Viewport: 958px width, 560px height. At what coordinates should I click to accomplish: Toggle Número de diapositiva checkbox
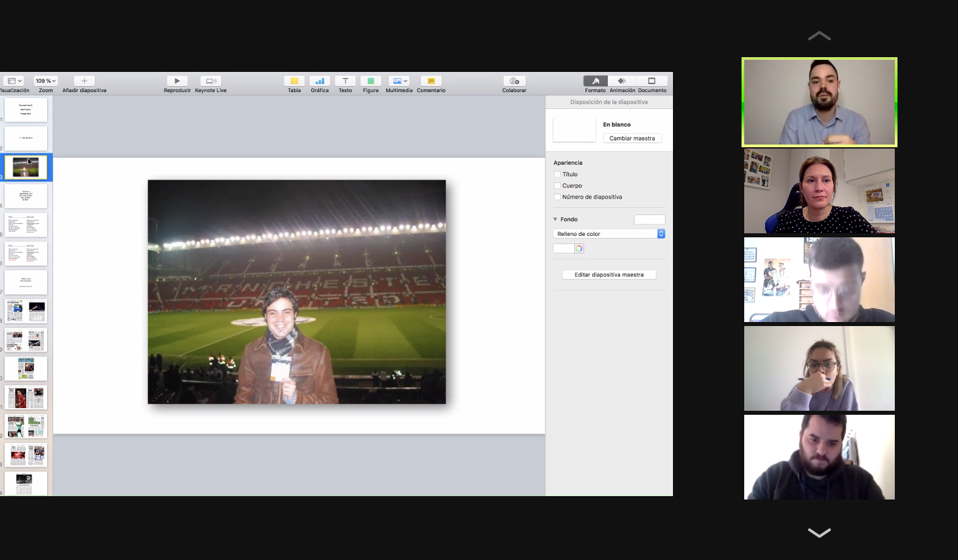click(x=557, y=197)
